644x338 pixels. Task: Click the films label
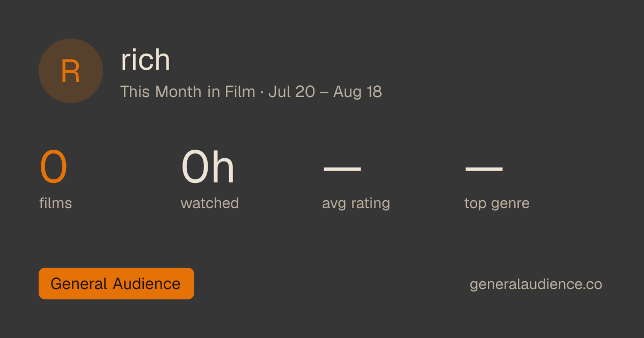coord(55,203)
